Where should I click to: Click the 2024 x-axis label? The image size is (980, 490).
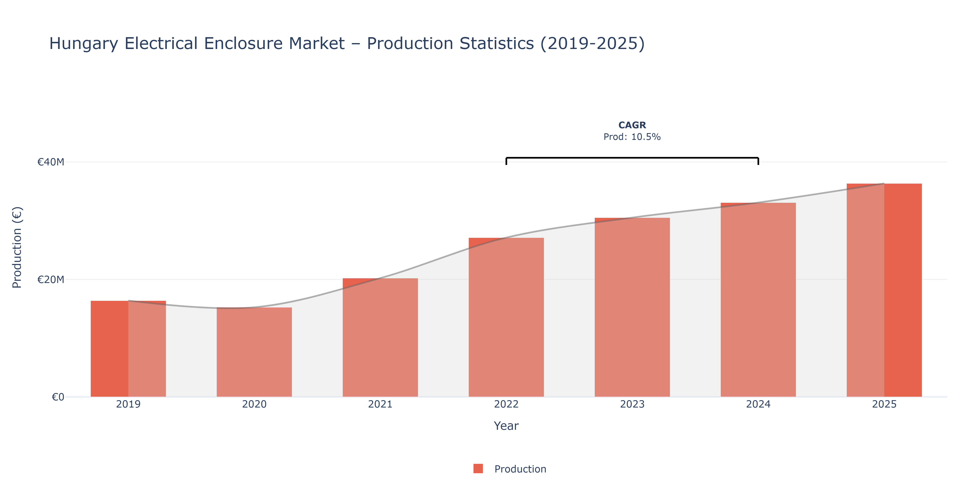click(758, 404)
